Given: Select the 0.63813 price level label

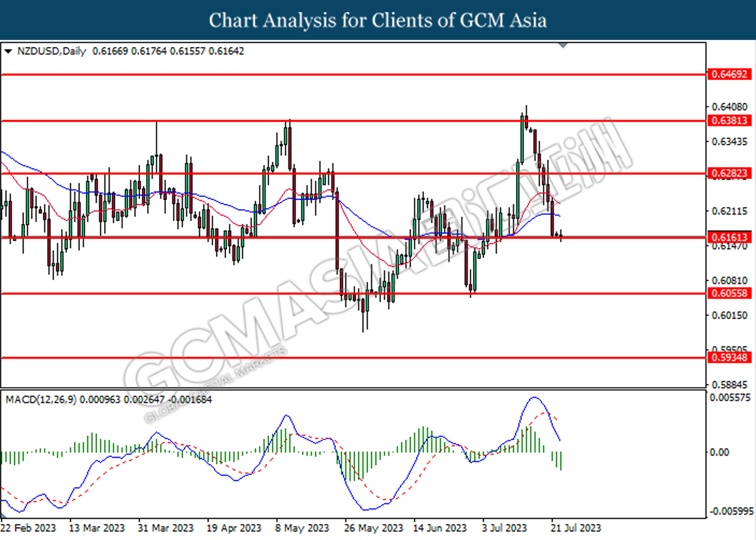Looking at the screenshot, I should tap(729, 121).
